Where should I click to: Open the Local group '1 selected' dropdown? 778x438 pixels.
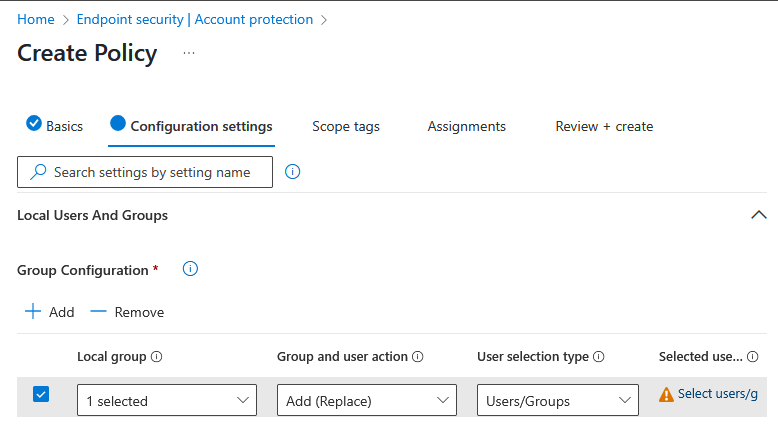click(x=166, y=401)
